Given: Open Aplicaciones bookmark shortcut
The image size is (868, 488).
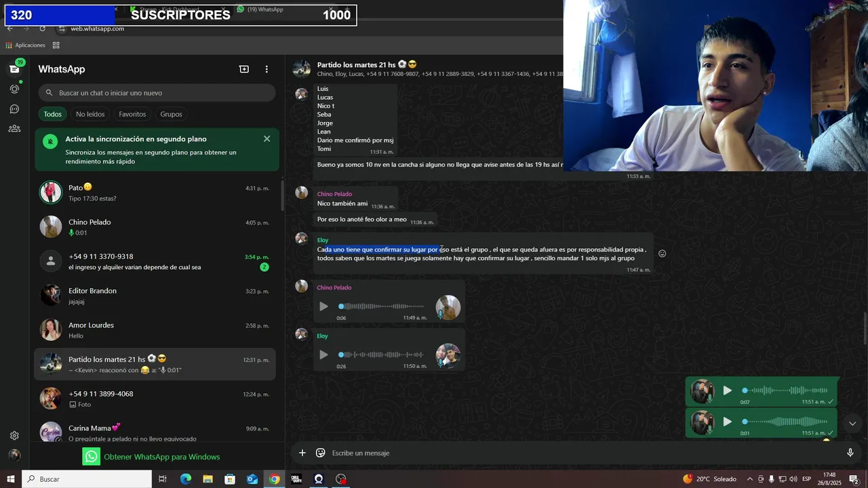Looking at the screenshot, I should click(x=26, y=45).
